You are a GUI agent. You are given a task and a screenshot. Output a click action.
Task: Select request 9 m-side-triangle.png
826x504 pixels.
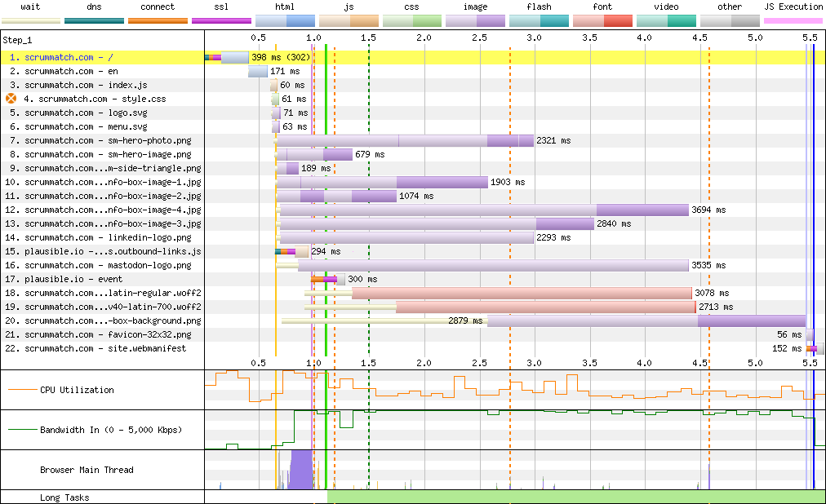click(105, 168)
